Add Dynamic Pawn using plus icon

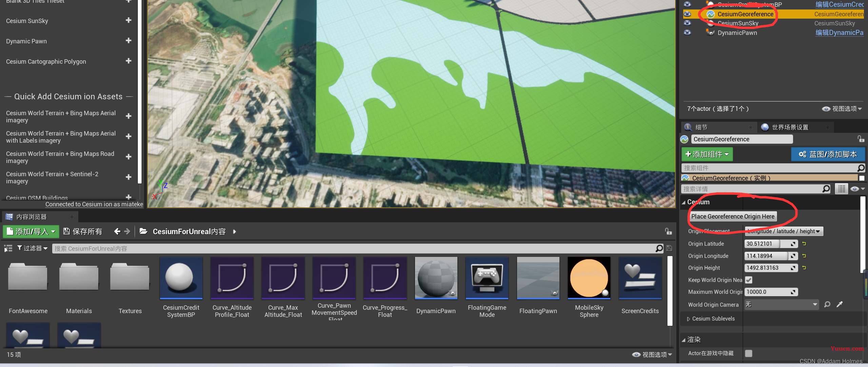[x=129, y=41]
